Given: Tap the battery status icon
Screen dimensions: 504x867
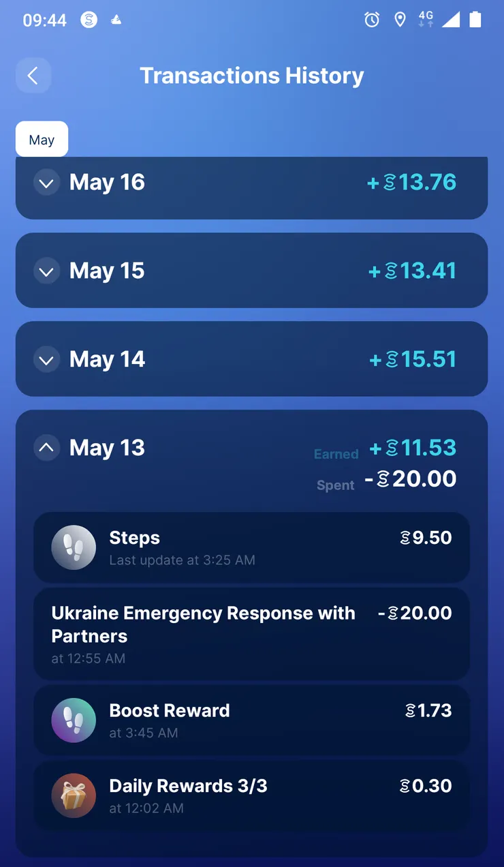Looking at the screenshot, I should 475,20.
